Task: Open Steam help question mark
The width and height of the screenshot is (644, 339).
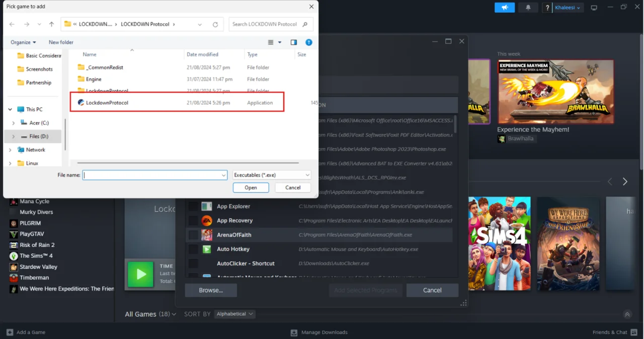Action: (547, 8)
